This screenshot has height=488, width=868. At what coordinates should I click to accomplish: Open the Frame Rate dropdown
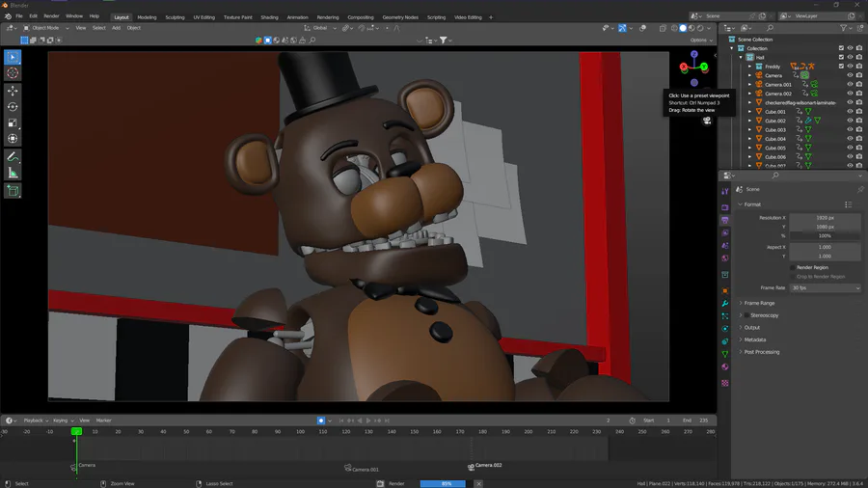coord(826,287)
